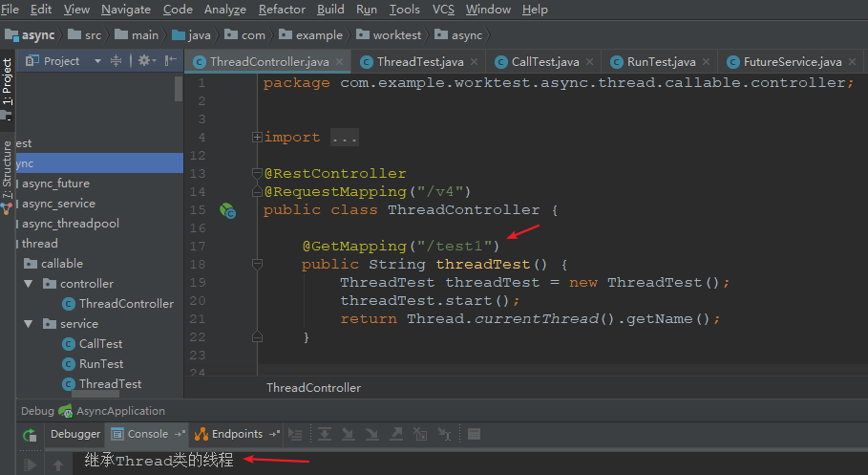
Task: Click line number 20 in the gutter
Action: [x=198, y=300]
